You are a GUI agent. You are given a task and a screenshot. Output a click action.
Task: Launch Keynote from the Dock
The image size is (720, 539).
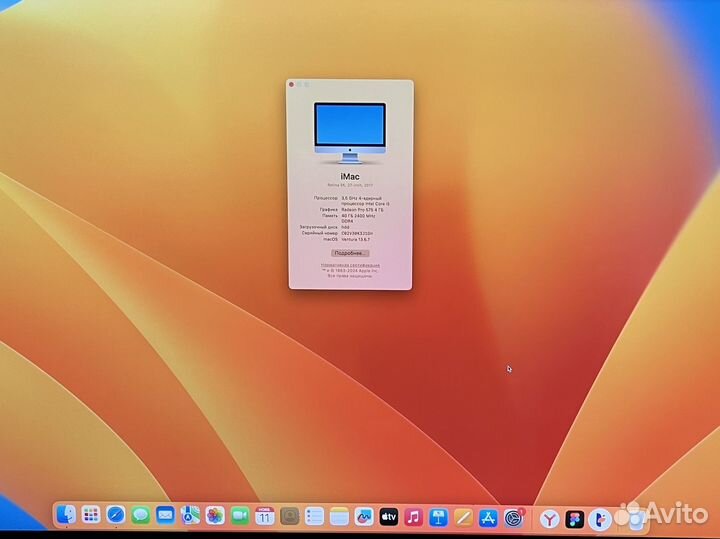tap(439, 518)
